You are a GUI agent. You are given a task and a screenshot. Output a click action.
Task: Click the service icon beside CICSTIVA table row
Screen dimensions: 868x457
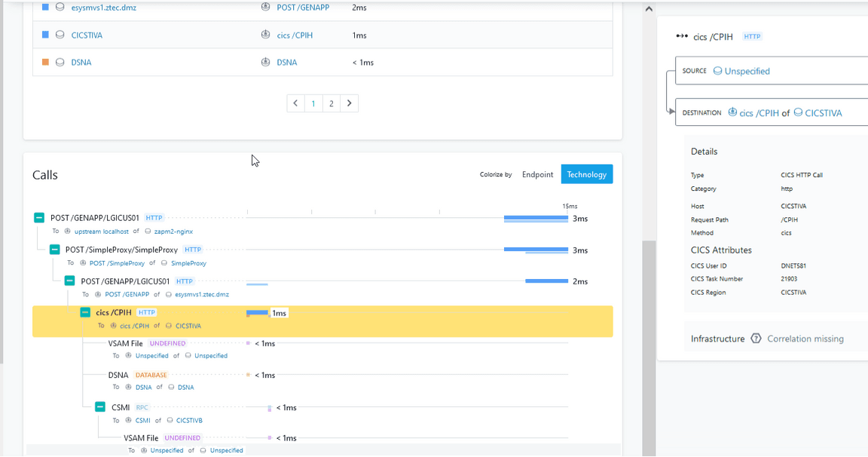(x=60, y=35)
